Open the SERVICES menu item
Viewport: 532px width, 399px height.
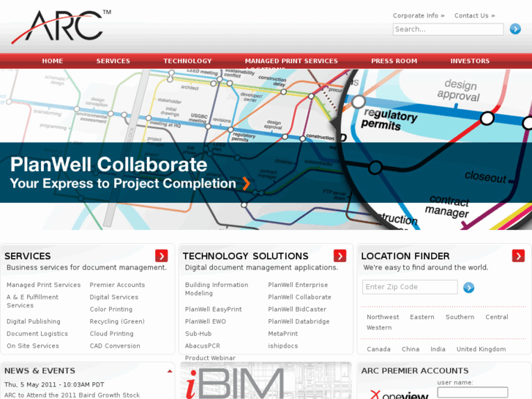[113, 61]
